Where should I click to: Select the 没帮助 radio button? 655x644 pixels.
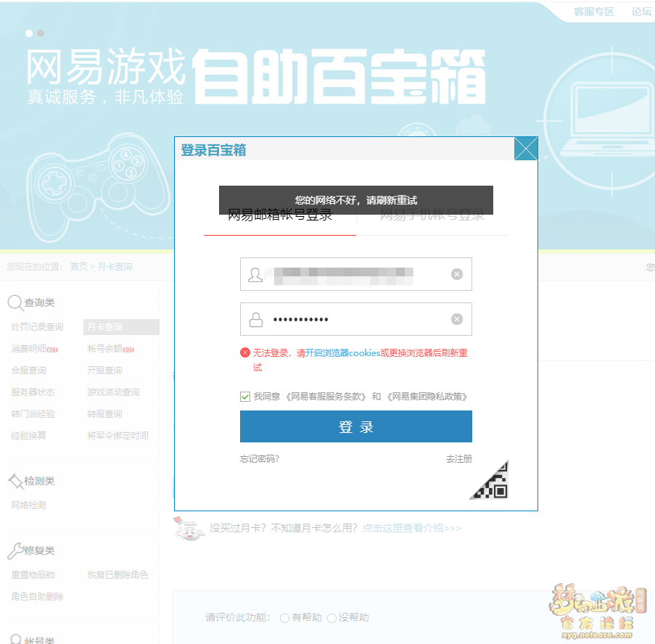click(x=331, y=618)
